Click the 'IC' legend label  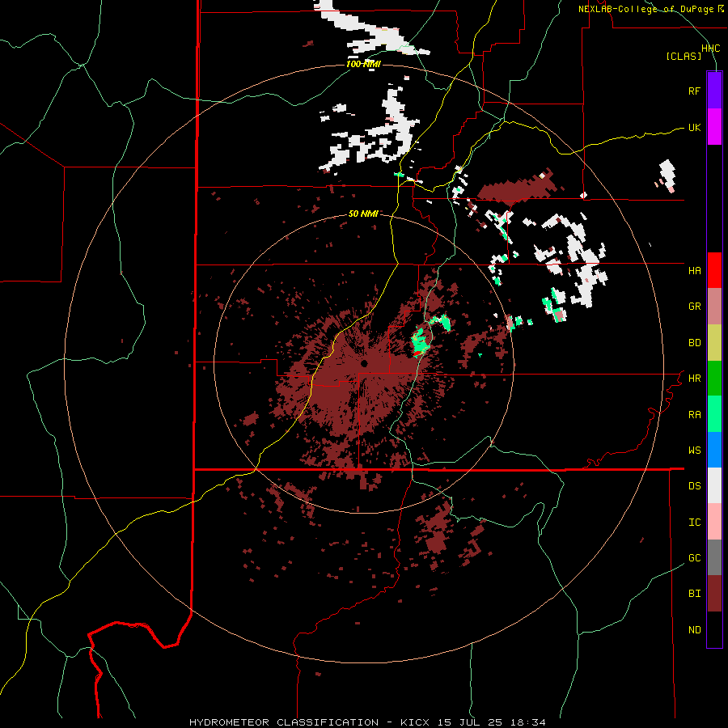pos(694,523)
